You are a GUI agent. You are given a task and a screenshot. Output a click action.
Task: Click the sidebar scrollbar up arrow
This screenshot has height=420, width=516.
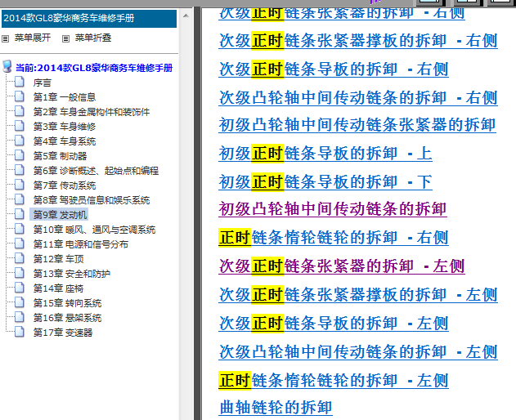[186, 16]
